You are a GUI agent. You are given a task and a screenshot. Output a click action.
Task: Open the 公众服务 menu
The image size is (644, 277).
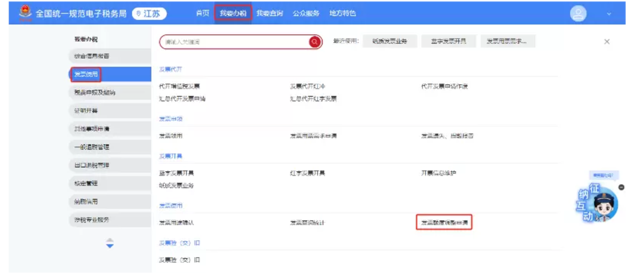pos(306,13)
